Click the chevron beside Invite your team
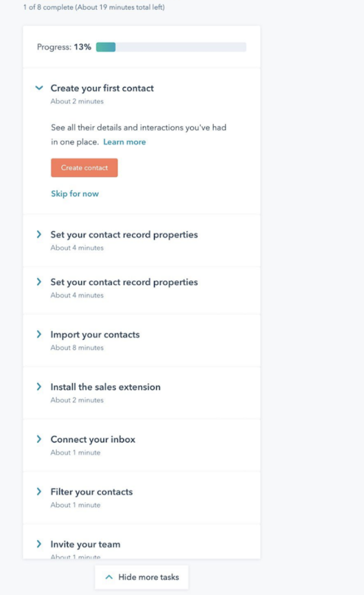This screenshot has height=595, width=364. [x=39, y=544]
